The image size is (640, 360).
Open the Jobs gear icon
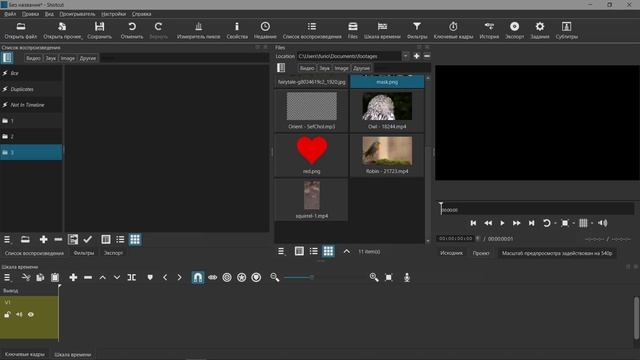pyautogui.click(x=540, y=27)
